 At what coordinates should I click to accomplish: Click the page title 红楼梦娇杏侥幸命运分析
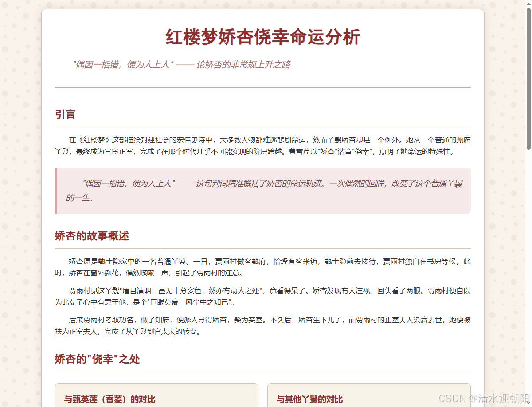pyautogui.click(x=262, y=37)
